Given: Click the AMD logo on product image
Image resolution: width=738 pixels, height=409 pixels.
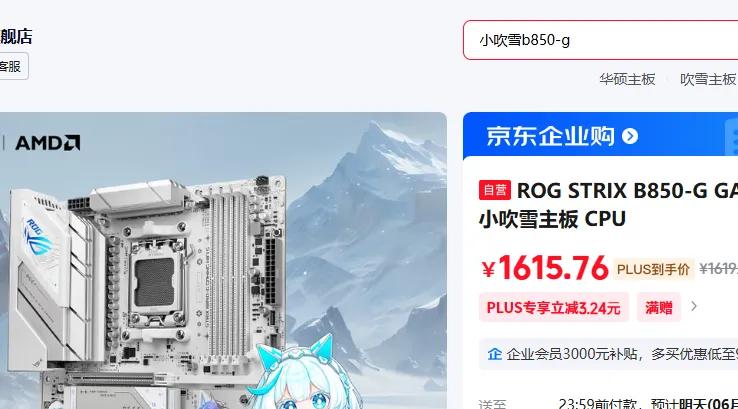Looking at the screenshot, I should coord(48,143).
